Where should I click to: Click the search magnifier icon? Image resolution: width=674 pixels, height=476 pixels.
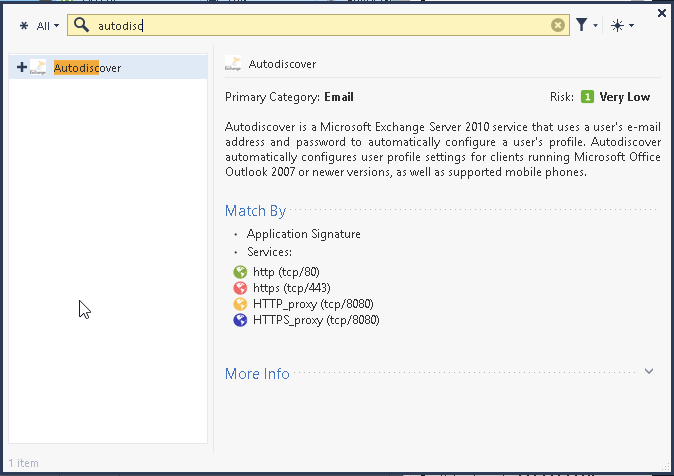[x=81, y=25]
